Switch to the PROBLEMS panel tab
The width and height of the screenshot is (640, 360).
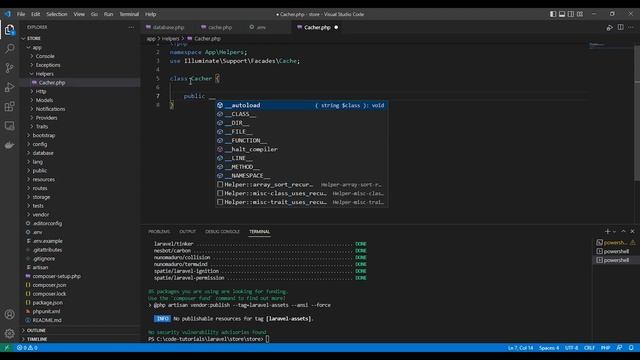click(x=159, y=231)
